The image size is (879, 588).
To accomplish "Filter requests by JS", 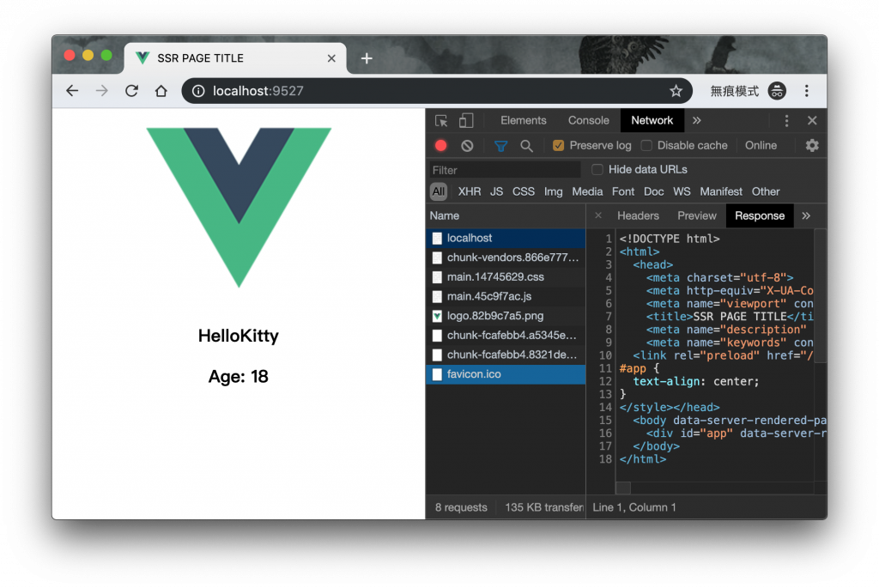I will tap(497, 191).
